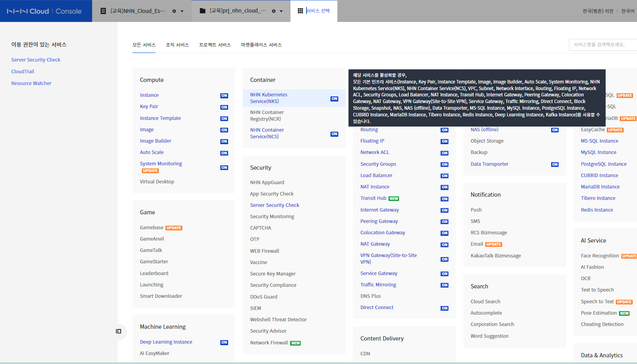Click NHN AppGuard in the Security section

pyautogui.click(x=267, y=183)
